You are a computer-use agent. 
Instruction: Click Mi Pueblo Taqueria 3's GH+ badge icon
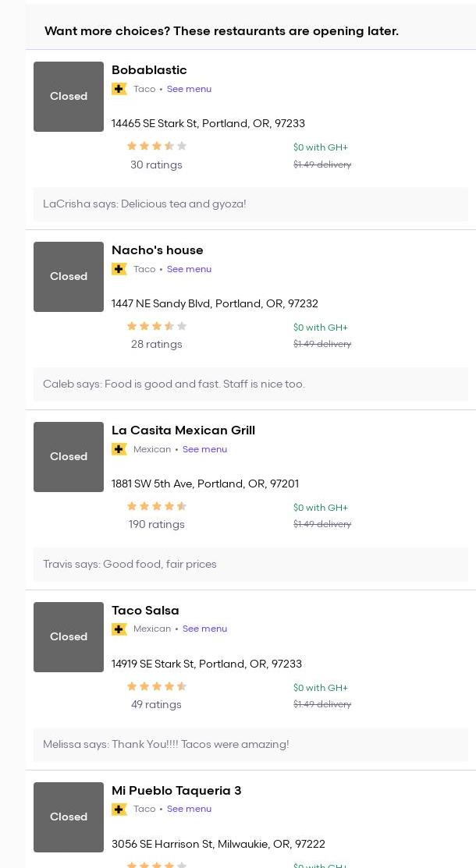[119, 810]
